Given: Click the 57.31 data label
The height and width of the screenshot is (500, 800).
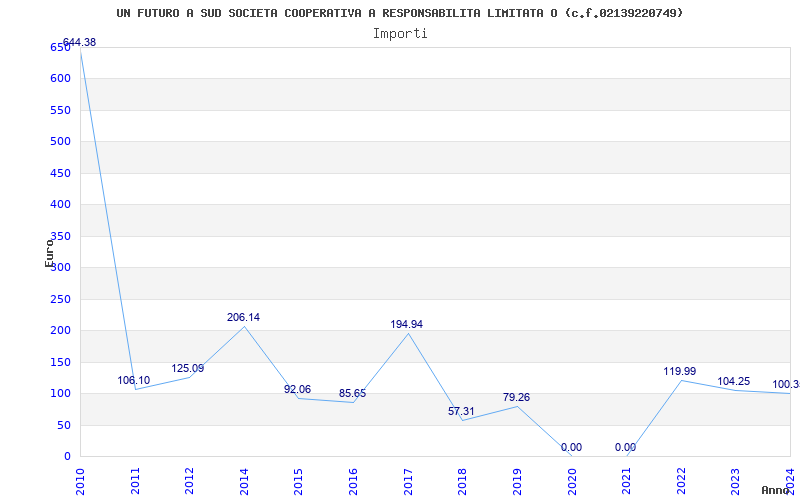Looking at the screenshot, I should (461, 411).
